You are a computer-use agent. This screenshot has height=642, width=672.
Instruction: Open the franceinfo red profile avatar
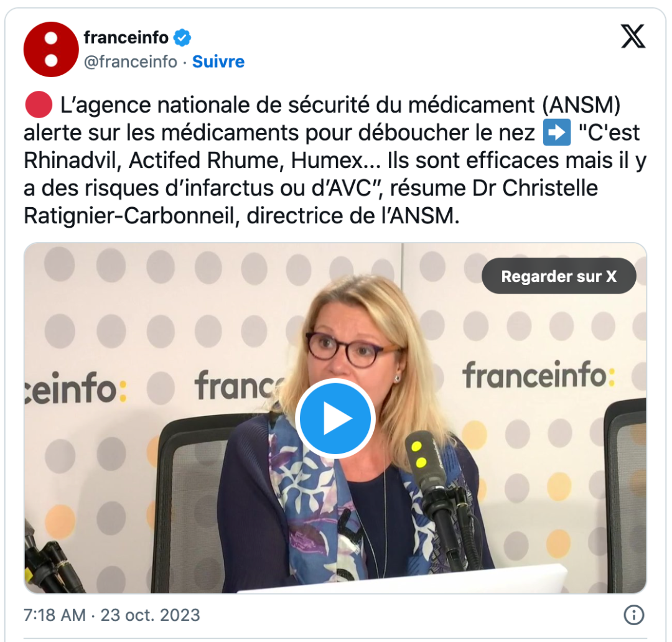point(51,49)
